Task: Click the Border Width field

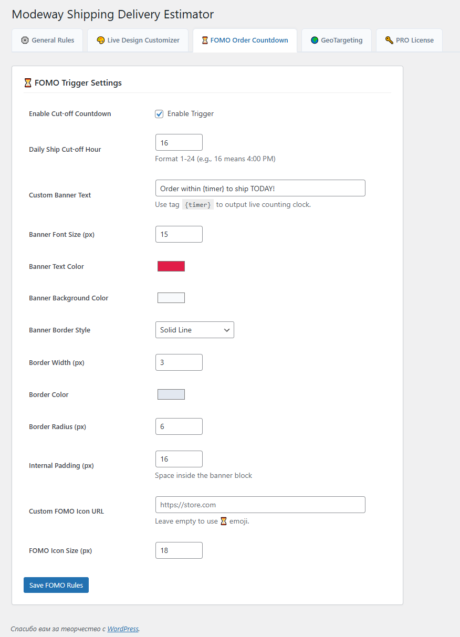Action: tap(179, 362)
